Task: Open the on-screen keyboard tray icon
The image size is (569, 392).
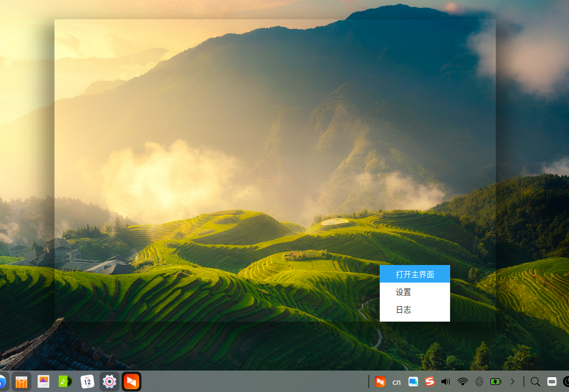Action: [552, 381]
